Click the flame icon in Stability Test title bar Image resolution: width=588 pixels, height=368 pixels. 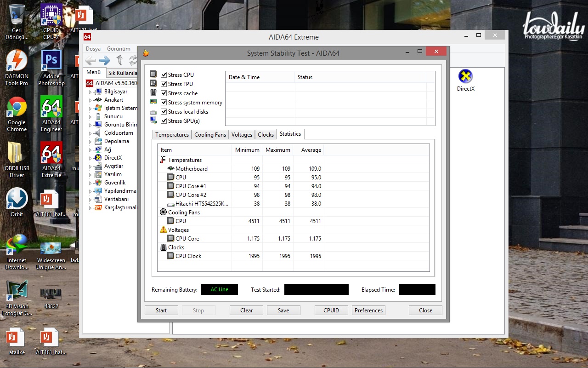(146, 53)
